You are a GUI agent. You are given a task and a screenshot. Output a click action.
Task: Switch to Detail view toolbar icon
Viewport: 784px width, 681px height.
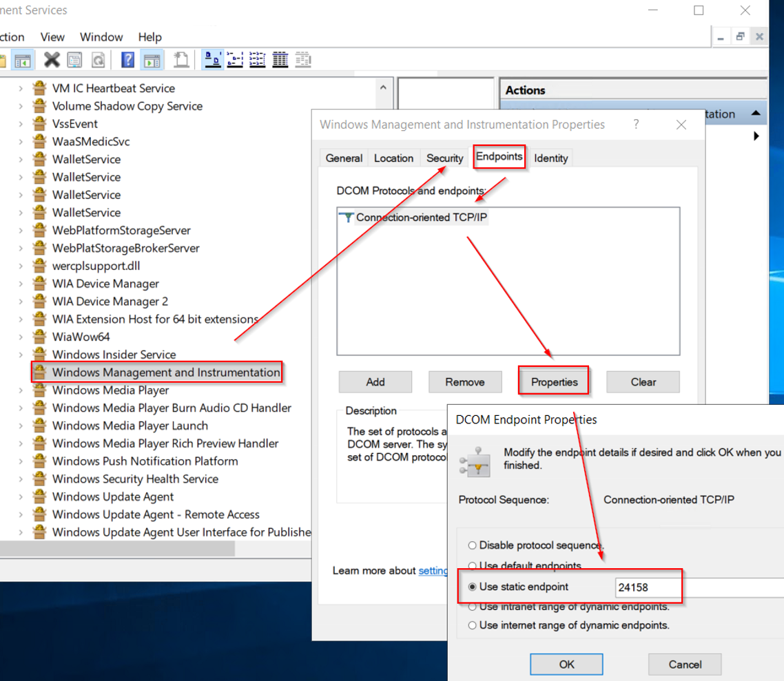(x=280, y=60)
